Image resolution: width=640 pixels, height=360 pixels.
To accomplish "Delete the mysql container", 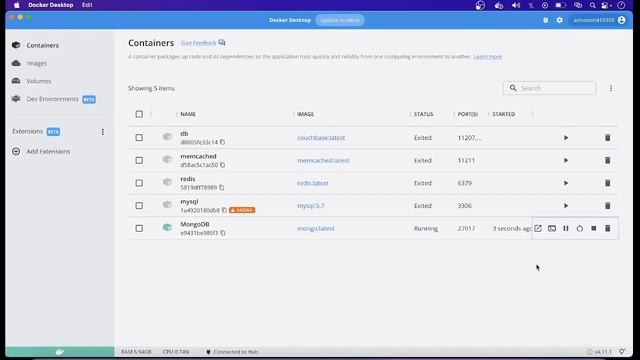I will pos(607,206).
